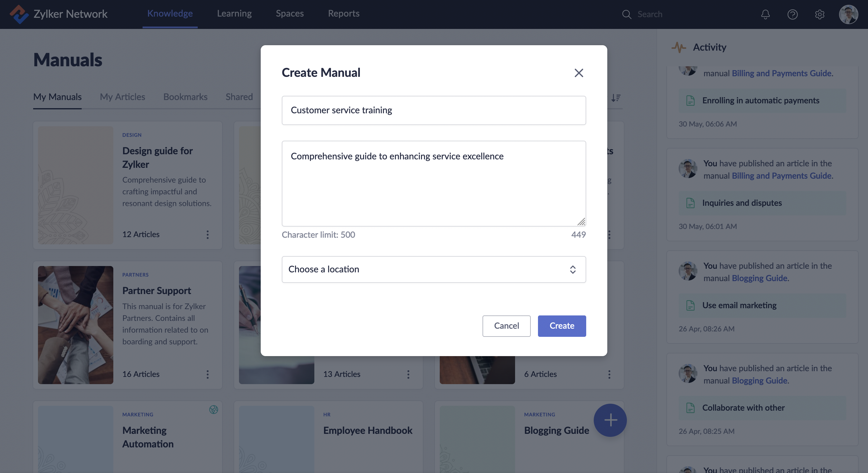Open the Marketing Automation manual title
The height and width of the screenshot is (473, 868).
pyautogui.click(x=148, y=437)
